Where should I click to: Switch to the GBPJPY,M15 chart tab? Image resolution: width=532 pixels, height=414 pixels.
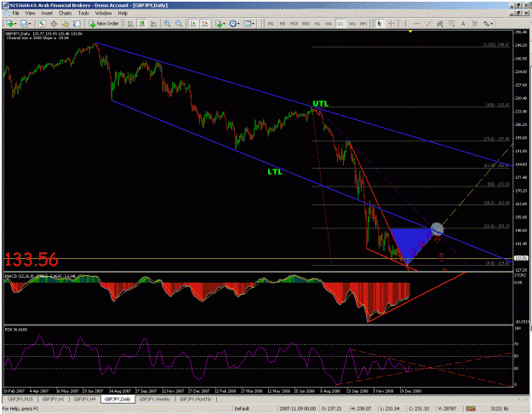[x=20, y=400]
